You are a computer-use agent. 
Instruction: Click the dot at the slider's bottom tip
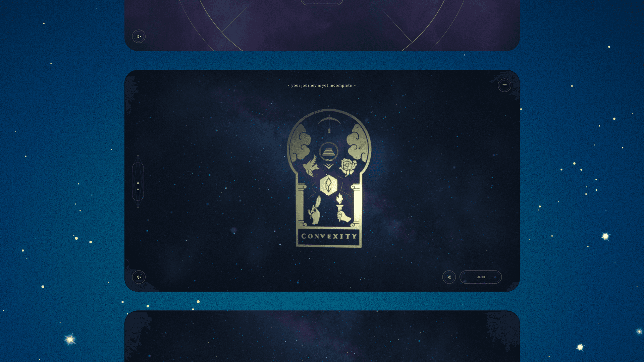pyautogui.click(x=138, y=207)
